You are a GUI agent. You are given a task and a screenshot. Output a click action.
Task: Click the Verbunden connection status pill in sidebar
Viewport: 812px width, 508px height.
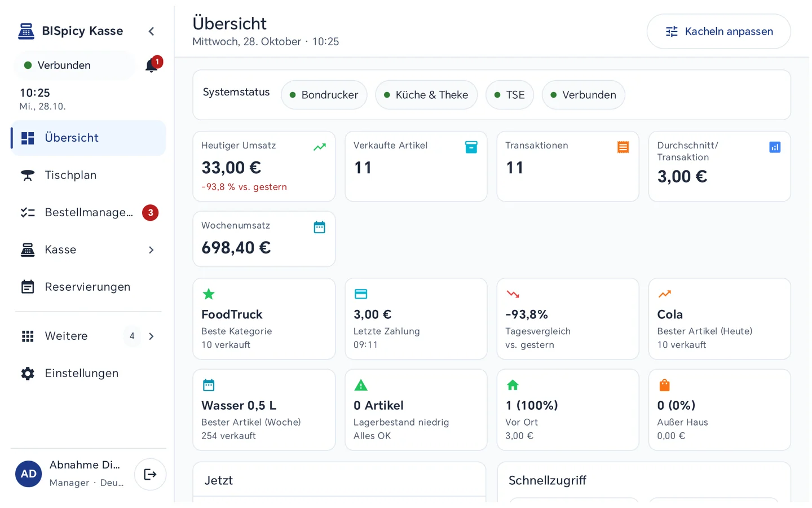(74, 65)
